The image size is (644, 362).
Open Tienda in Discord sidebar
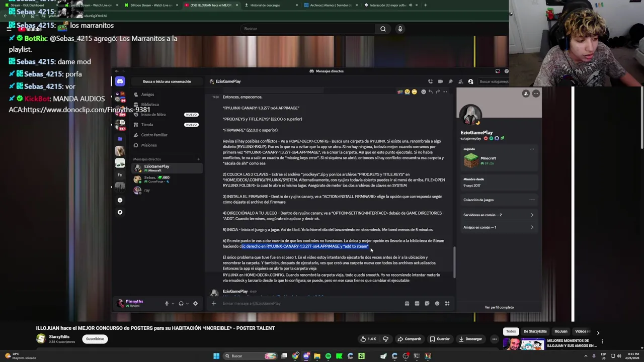tap(168, 125)
